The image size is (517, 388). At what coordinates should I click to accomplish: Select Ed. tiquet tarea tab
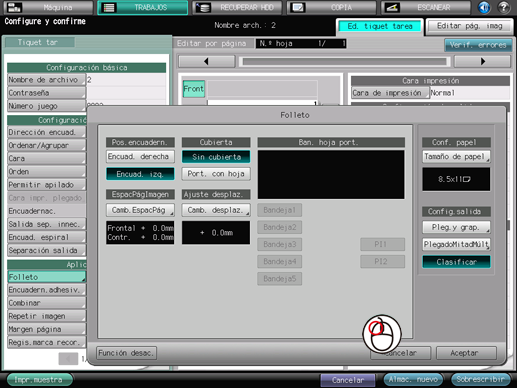coord(380,26)
